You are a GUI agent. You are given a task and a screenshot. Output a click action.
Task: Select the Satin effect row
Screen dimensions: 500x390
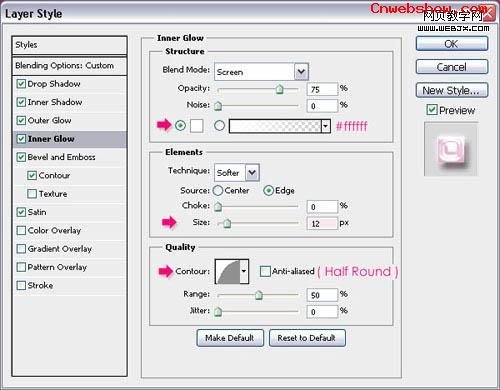point(70,212)
